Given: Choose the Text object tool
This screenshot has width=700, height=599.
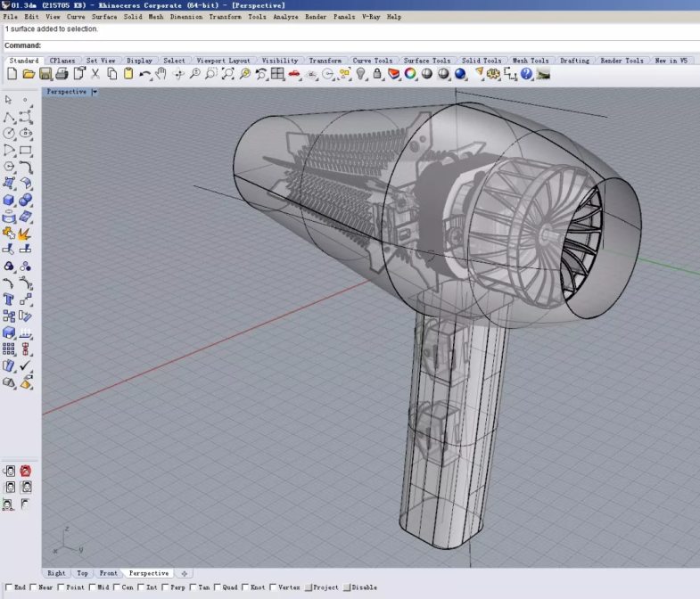Looking at the screenshot, I should coord(9,299).
